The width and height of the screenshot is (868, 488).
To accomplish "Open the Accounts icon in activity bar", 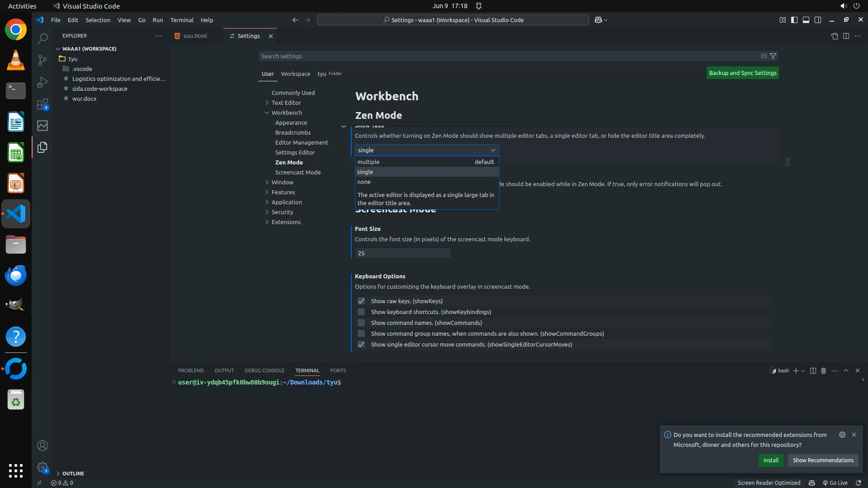I will pos(42,446).
